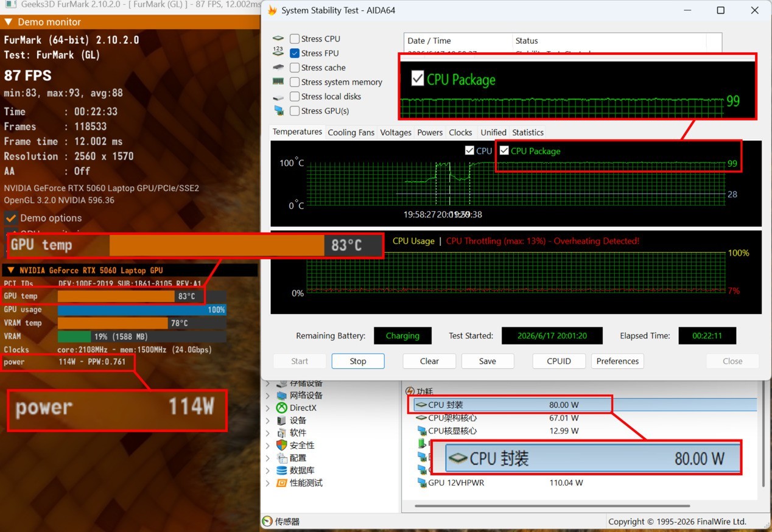Click the 传感器 sensor icon in status bar
Image resolution: width=772 pixels, height=532 pixels.
267,522
